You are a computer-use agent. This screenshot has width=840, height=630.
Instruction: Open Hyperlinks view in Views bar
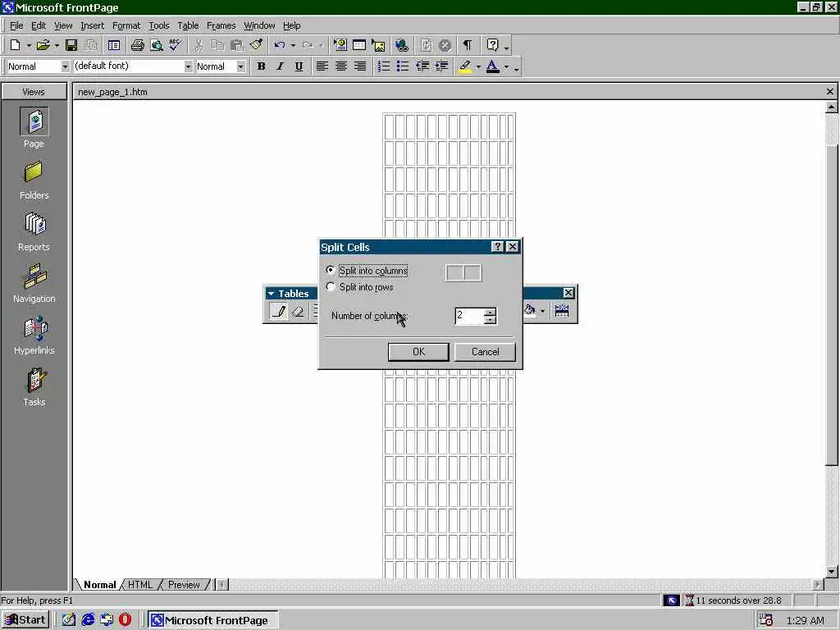tap(34, 336)
